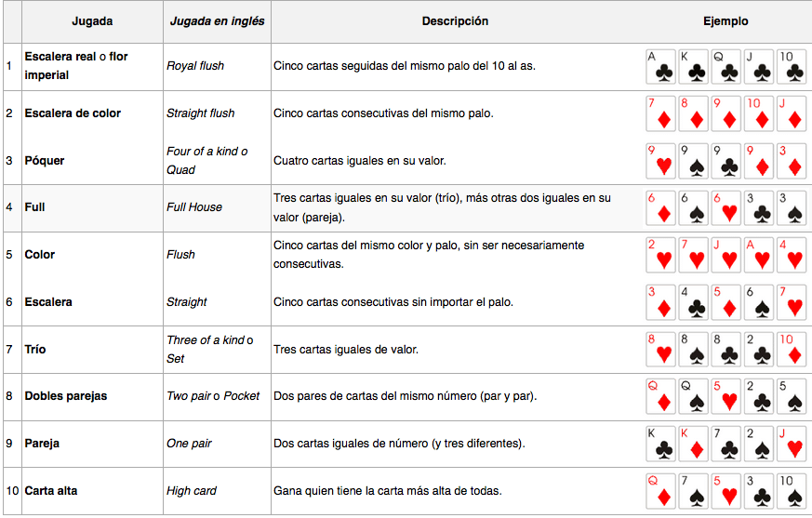The height and width of the screenshot is (518, 812).
Task: Select the "Carta alta" row label
Action: 51,491
